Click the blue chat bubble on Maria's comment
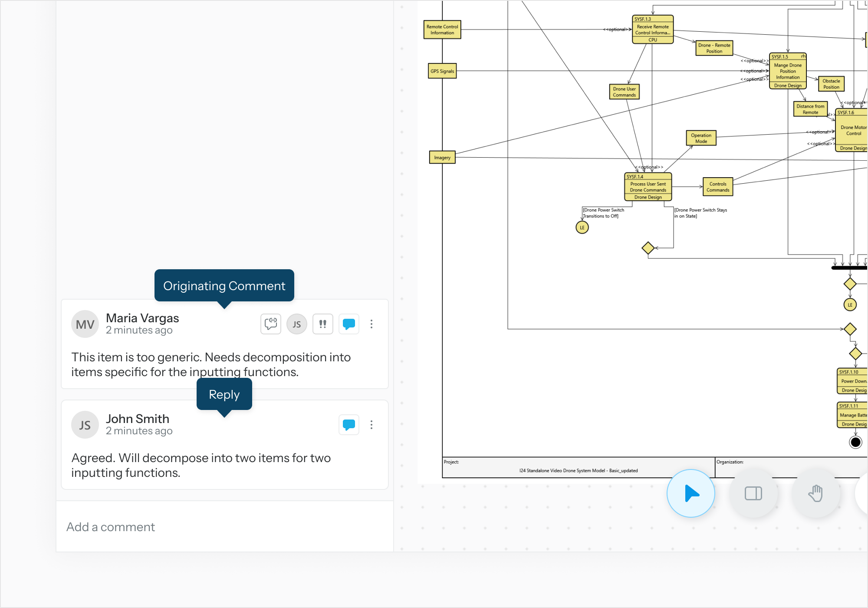The image size is (868, 608). coord(349,324)
